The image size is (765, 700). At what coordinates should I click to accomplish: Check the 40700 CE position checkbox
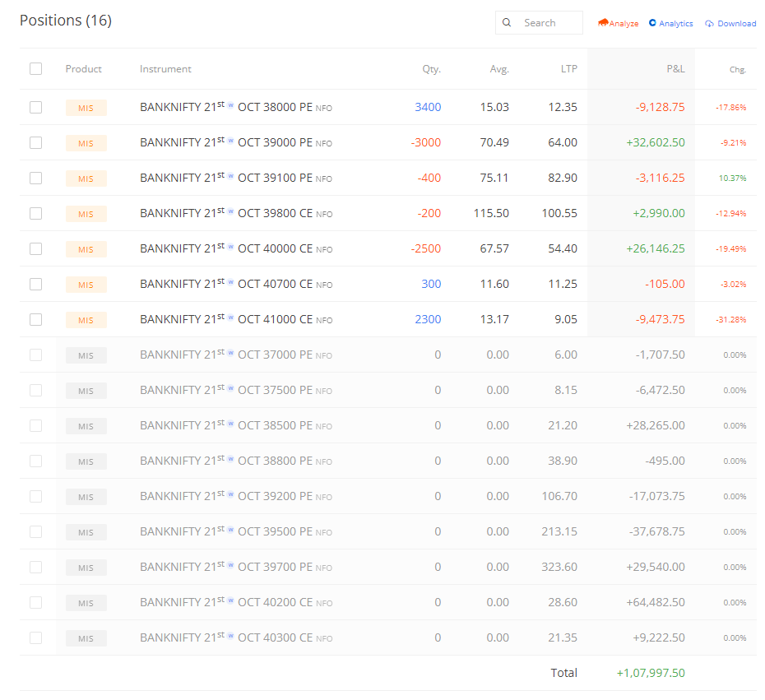point(35,284)
